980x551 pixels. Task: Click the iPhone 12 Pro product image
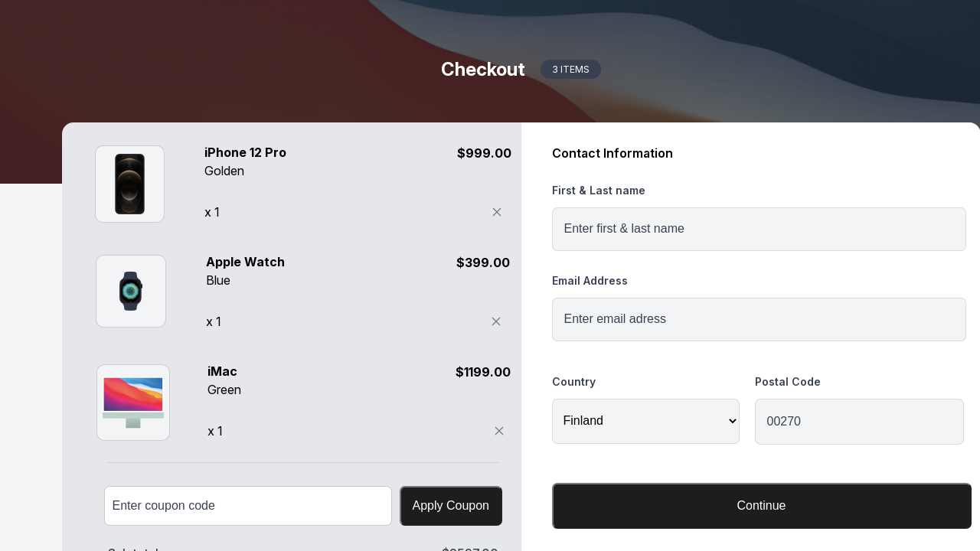pos(129,184)
